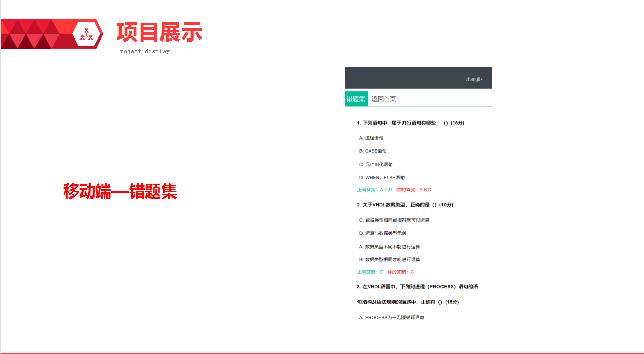Choose option C. 数据类型相同或相符就可以运算
Image resolution: width=644 pixels, height=354 pixels.
coord(394,220)
